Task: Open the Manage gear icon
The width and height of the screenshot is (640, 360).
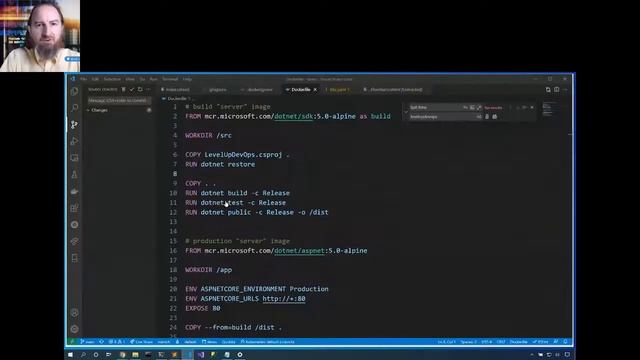Action: click(74, 329)
